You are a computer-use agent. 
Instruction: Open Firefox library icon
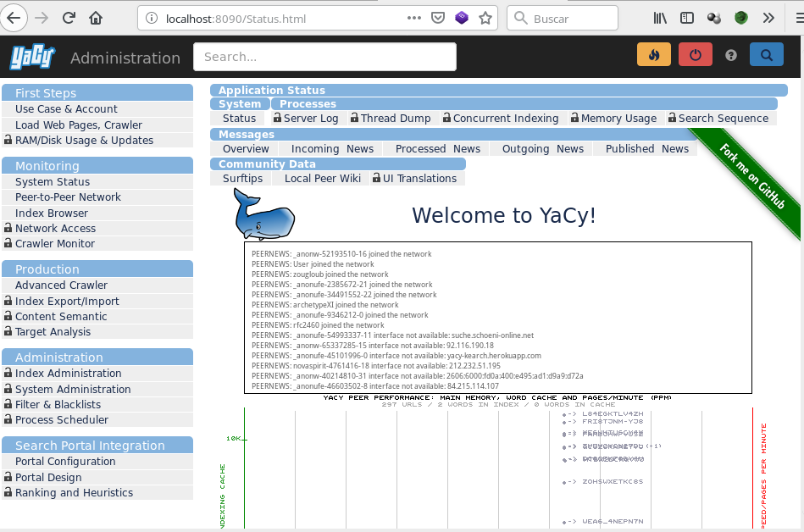coord(661,18)
